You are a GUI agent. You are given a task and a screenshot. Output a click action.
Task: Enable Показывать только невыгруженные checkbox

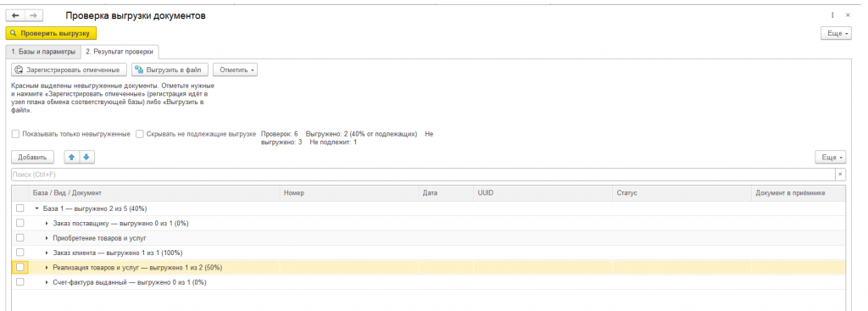point(15,134)
